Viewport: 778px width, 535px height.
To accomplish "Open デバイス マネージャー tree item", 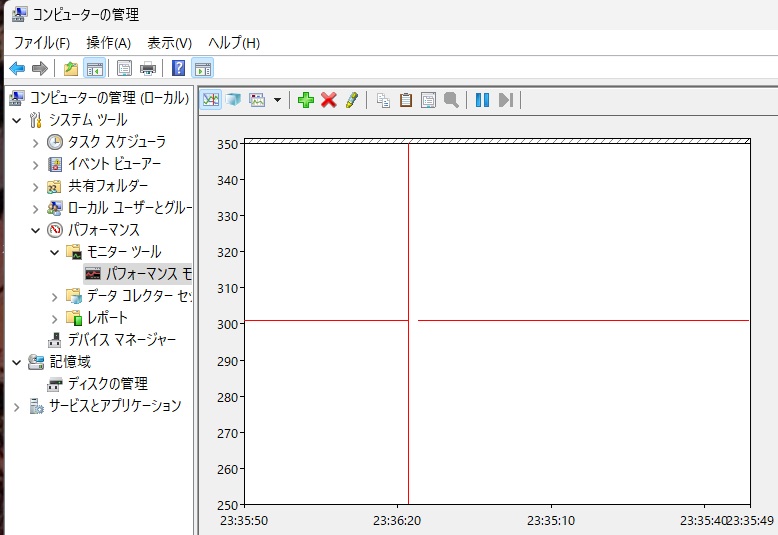I will pyautogui.click(x=122, y=339).
